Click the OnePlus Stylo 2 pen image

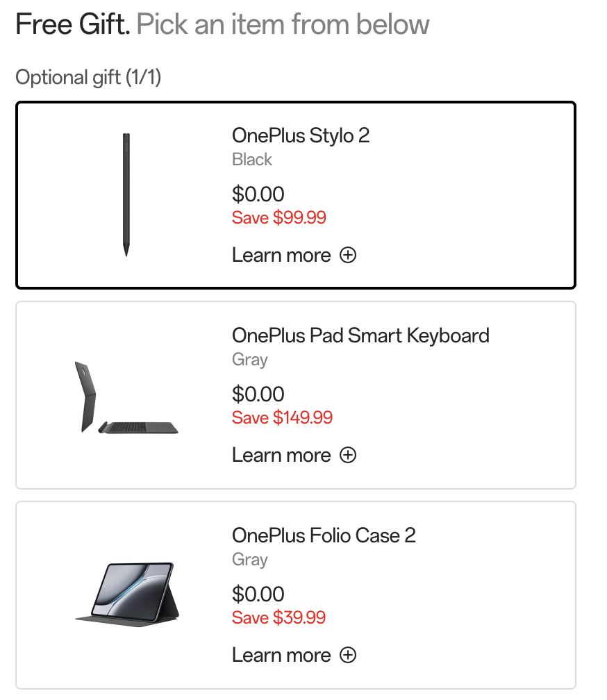point(126,195)
